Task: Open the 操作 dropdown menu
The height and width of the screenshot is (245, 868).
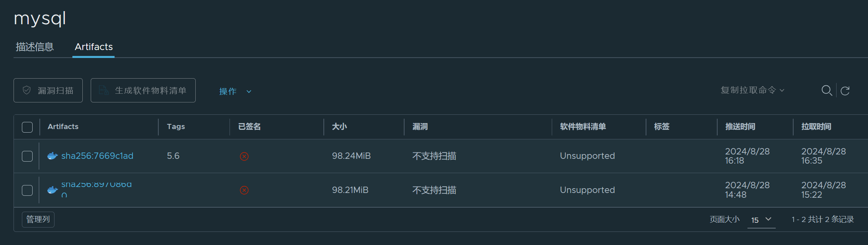Action: coord(235,91)
